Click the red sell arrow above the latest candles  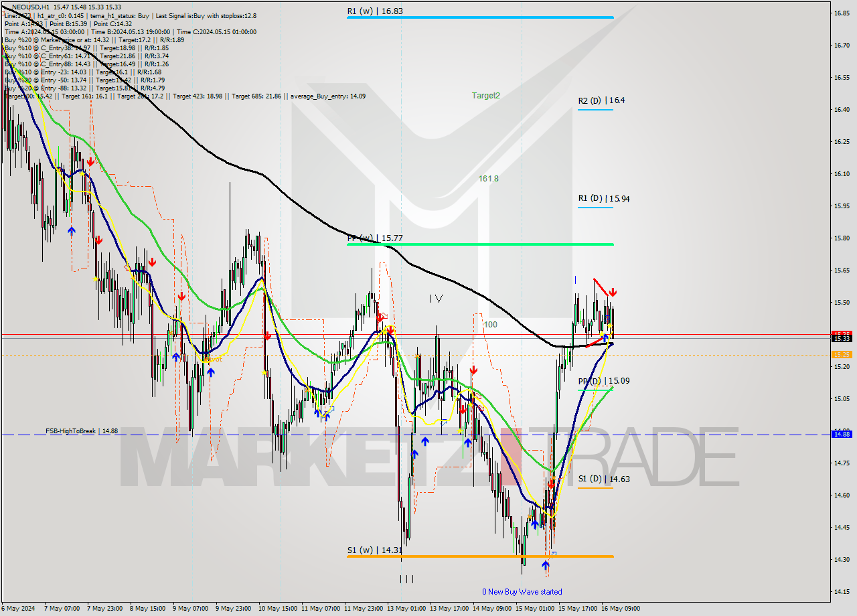[613, 293]
